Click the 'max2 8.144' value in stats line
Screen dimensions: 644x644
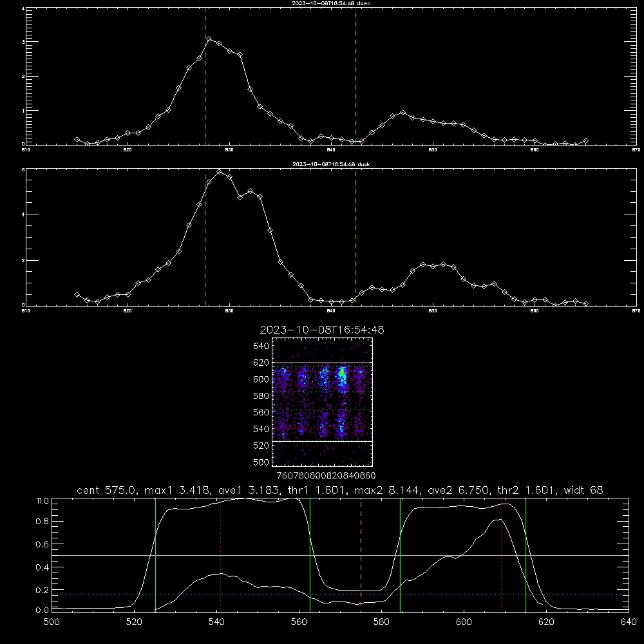click(x=386, y=490)
